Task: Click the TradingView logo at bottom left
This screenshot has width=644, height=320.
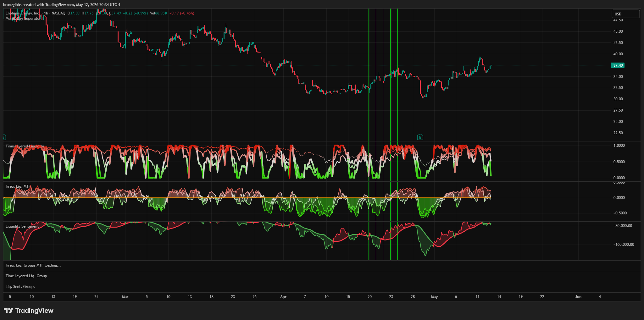Action: pyautogui.click(x=29, y=311)
